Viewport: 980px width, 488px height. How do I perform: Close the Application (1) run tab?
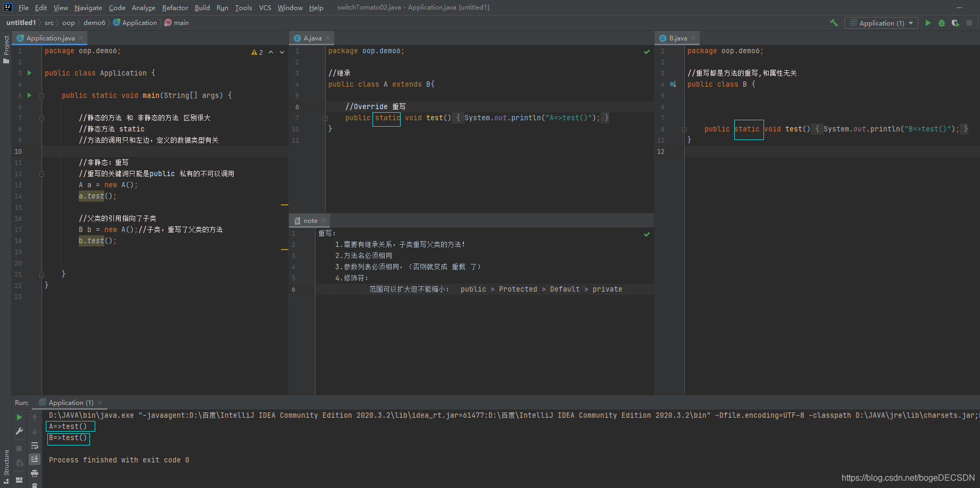click(99, 403)
